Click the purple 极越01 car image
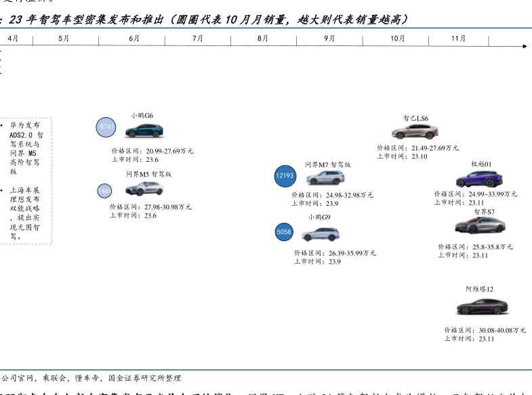 (479, 179)
